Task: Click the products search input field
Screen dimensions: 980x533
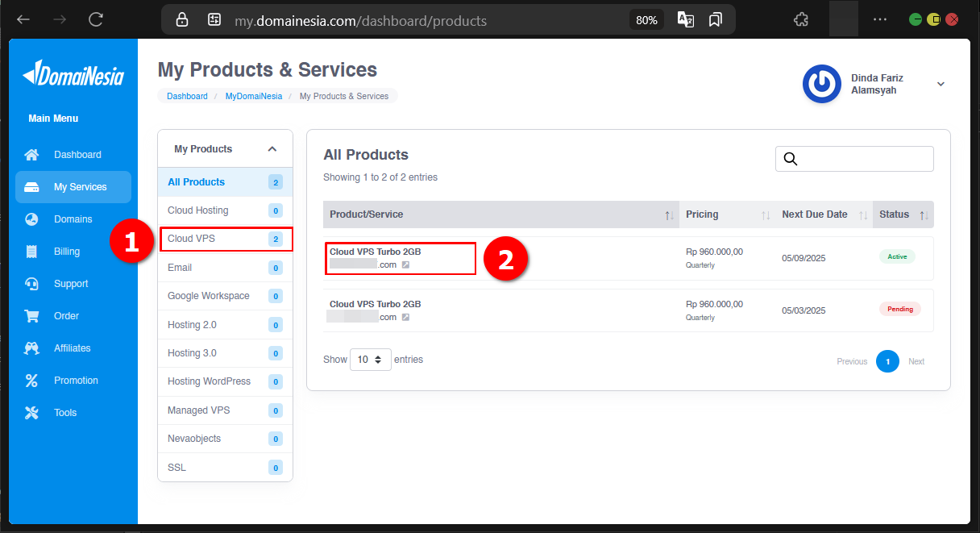Action: 854,159
